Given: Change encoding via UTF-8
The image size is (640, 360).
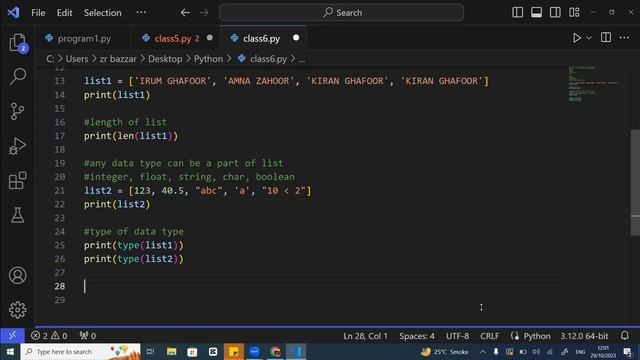Looking at the screenshot, I should (457, 336).
